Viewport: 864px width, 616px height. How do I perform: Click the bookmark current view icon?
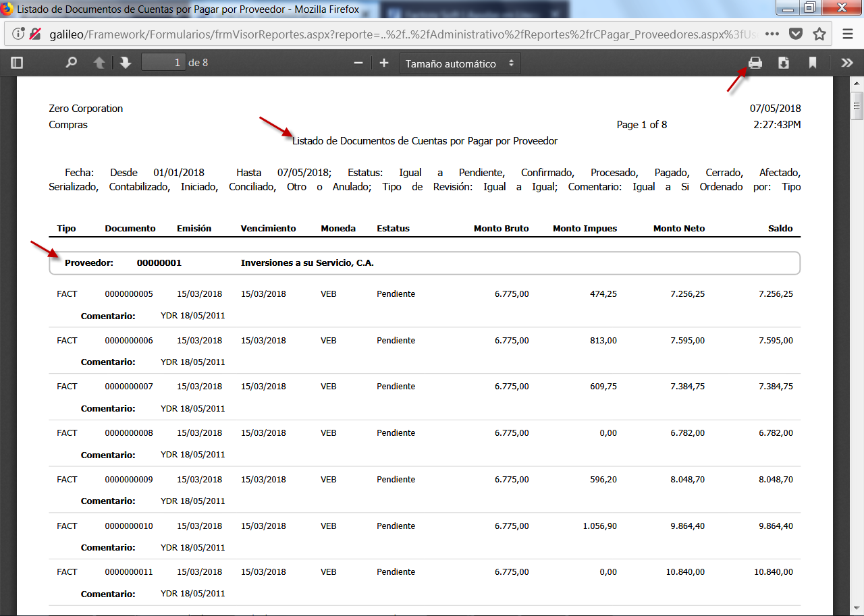(x=813, y=63)
